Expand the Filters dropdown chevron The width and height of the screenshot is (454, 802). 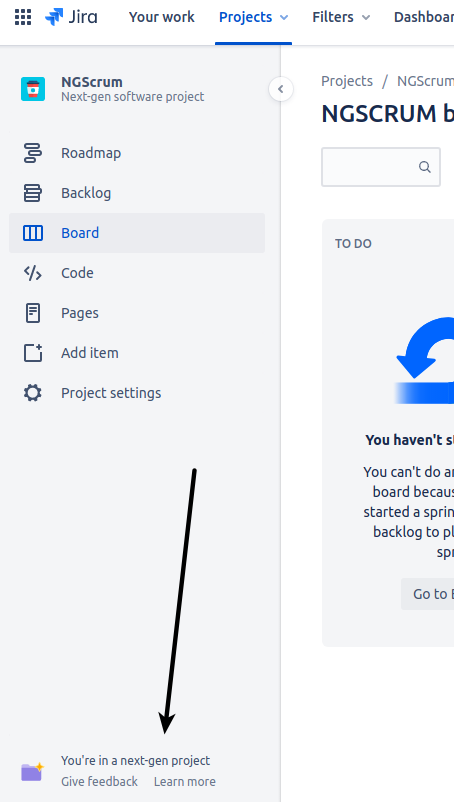coord(366,17)
